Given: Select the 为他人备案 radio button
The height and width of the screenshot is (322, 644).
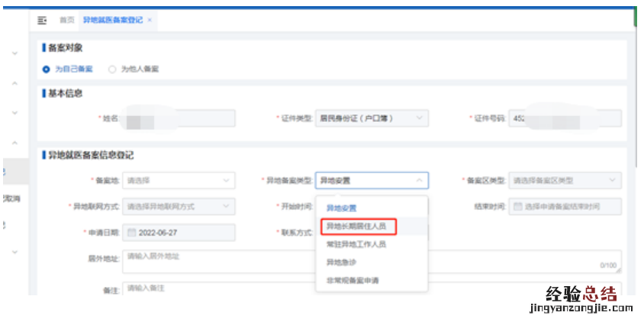Looking at the screenshot, I should click(112, 69).
